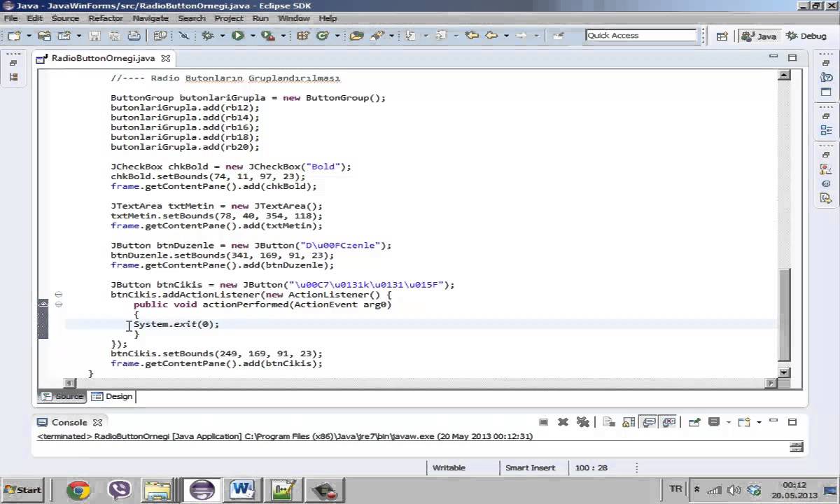The width and height of the screenshot is (840, 504).
Task: Click the Pin Console icon
Action: click(694, 422)
